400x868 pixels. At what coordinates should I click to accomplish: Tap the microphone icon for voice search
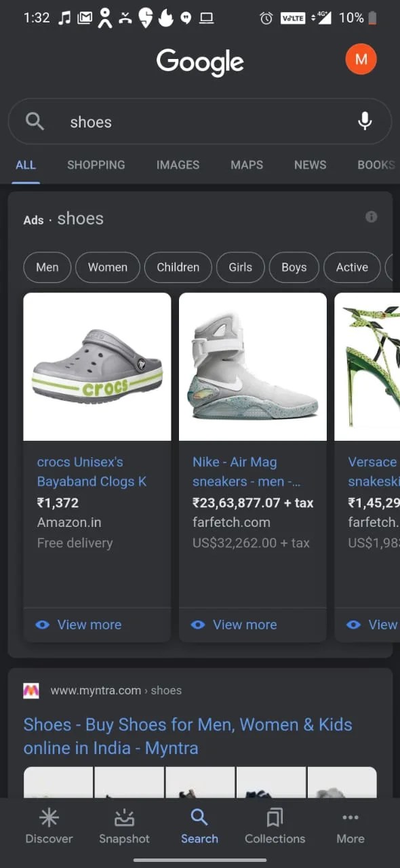(365, 121)
